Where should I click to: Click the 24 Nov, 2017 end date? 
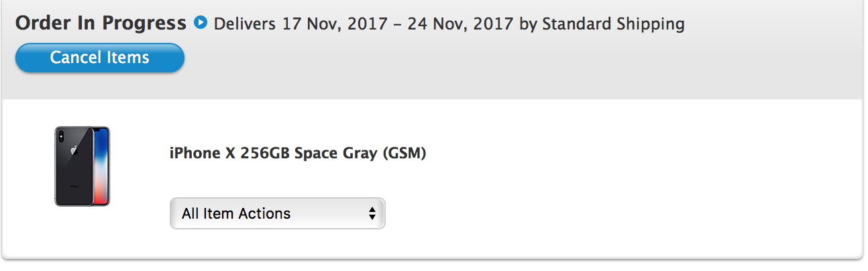tap(464, 25)
